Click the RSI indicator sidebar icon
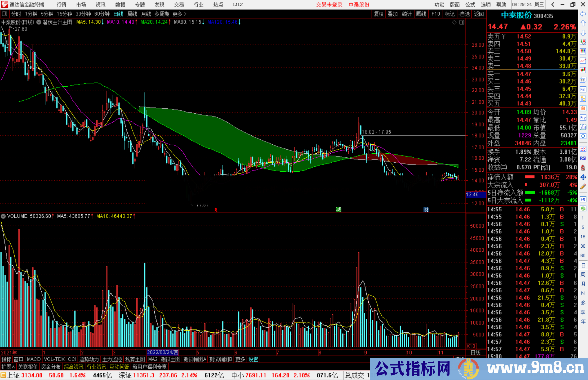588x380 pixels. tap(583, 158)
